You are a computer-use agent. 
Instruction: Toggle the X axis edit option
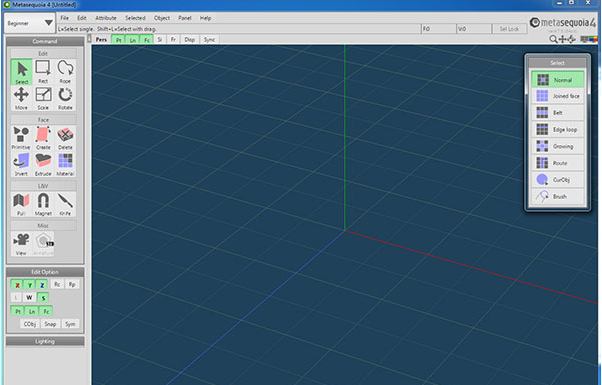[17, 285]
